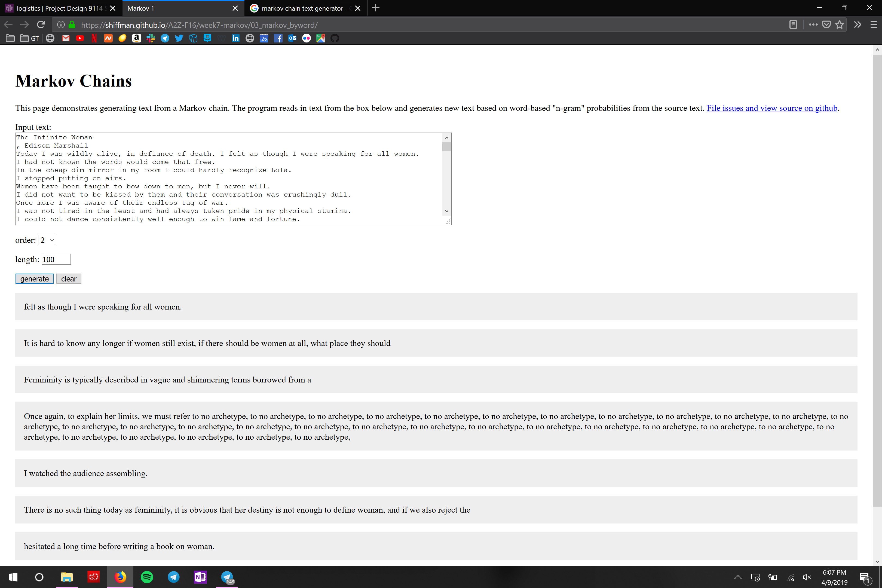Open the GitHub bookmark icon
Viewport: 882px width, 588px height.
point(335,38)
